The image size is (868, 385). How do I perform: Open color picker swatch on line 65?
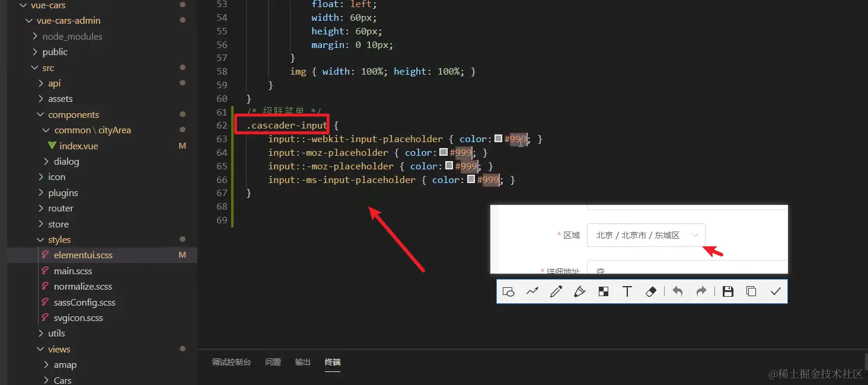[449, 166]
